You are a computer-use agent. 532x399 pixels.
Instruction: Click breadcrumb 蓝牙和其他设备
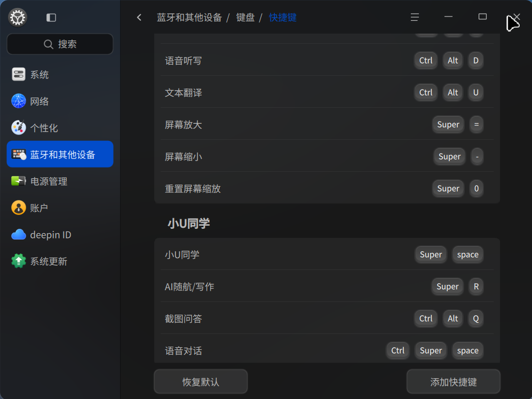coord(189,17)
